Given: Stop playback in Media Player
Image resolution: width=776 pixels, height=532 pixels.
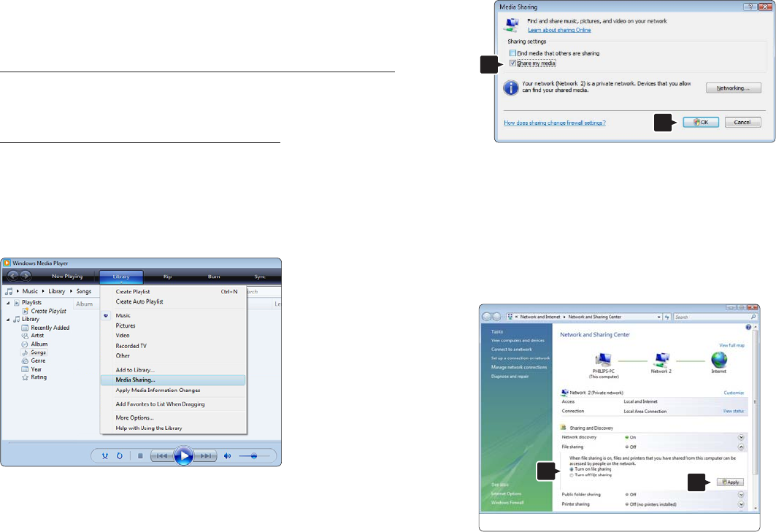Looking at the screenshot, I should point(140,456).
